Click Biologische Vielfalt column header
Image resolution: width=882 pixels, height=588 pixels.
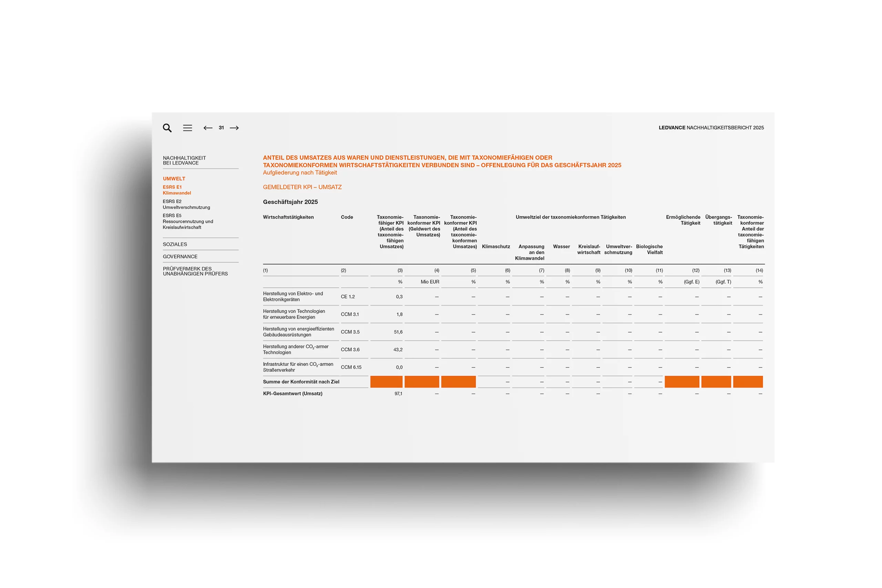tap(649, 249)
